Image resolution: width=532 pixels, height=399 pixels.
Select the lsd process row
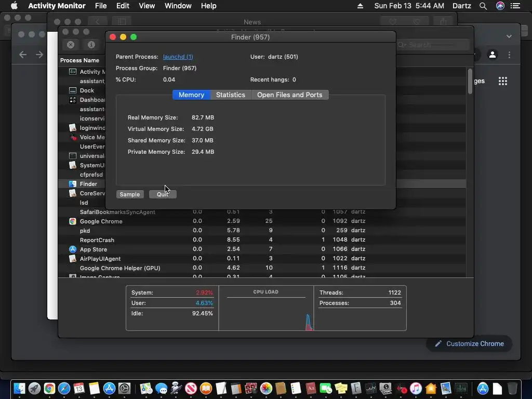[83, 203]
